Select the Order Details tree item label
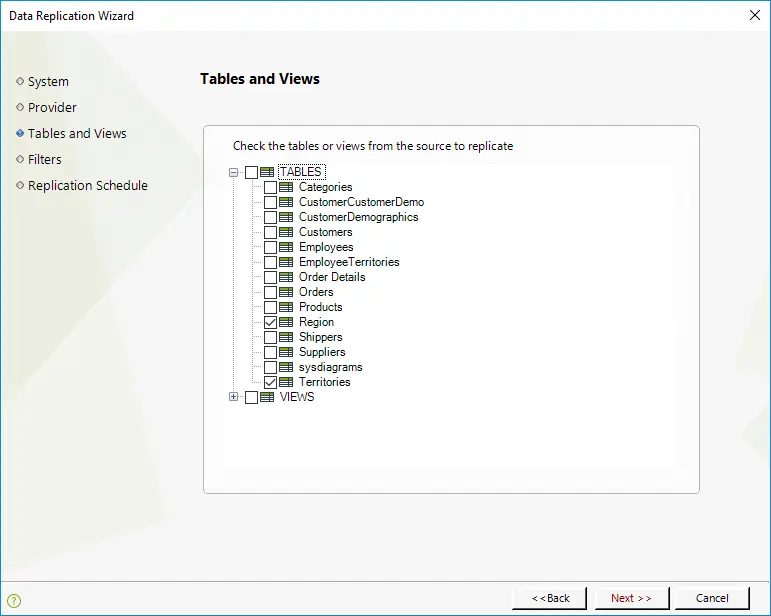771x616 pixels. pos(332,277)
